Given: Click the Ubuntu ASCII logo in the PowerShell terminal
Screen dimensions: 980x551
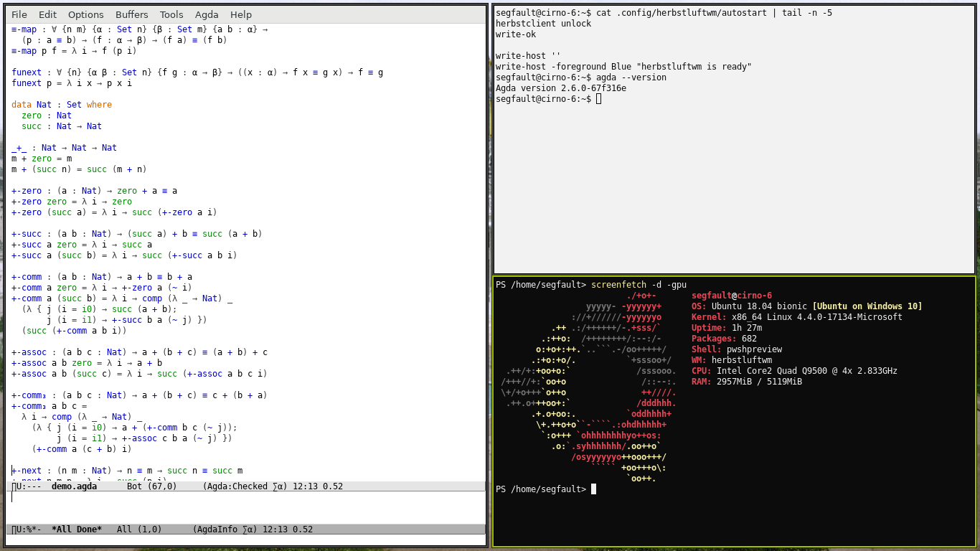Looking at the screenshot, I should tap(588, 387).
